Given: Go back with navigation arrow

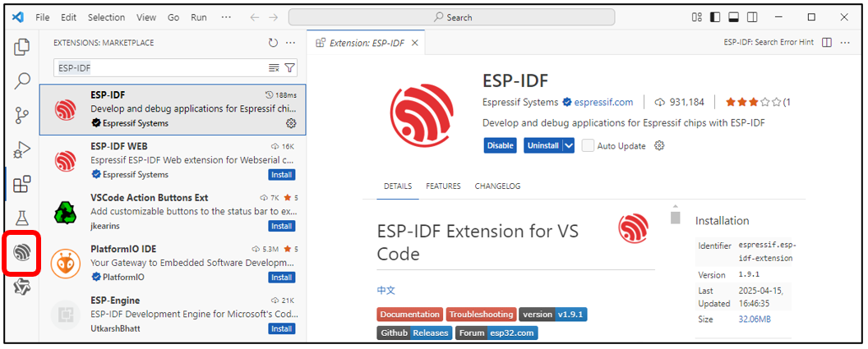Looking at the screenshot, I should pos(254,17).
